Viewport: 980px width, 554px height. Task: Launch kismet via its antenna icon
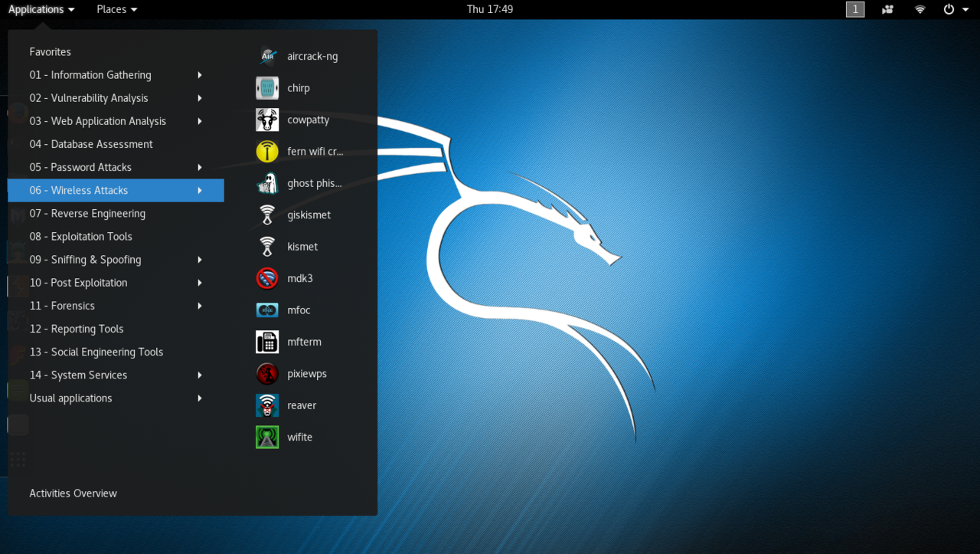267,247
